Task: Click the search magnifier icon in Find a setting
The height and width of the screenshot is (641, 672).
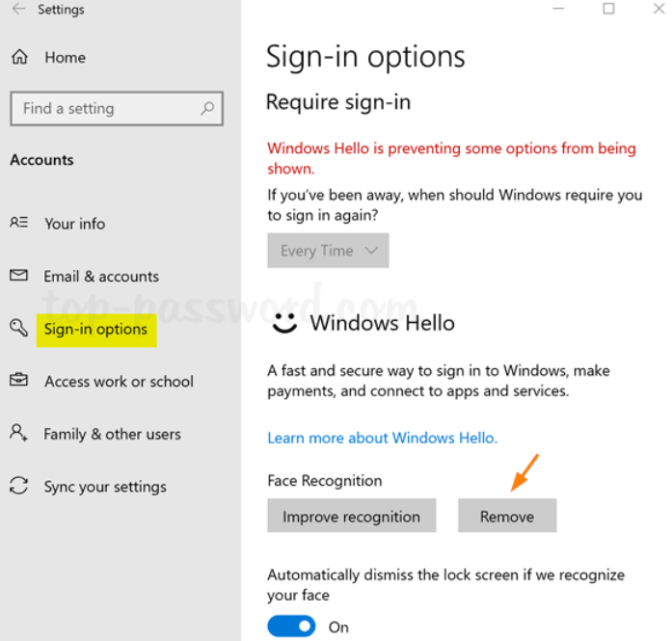Action: (207, 108)
